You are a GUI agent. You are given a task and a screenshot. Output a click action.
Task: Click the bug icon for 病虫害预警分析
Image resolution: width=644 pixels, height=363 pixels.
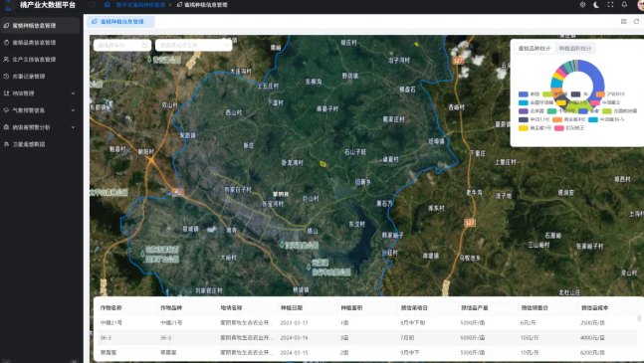6,127
